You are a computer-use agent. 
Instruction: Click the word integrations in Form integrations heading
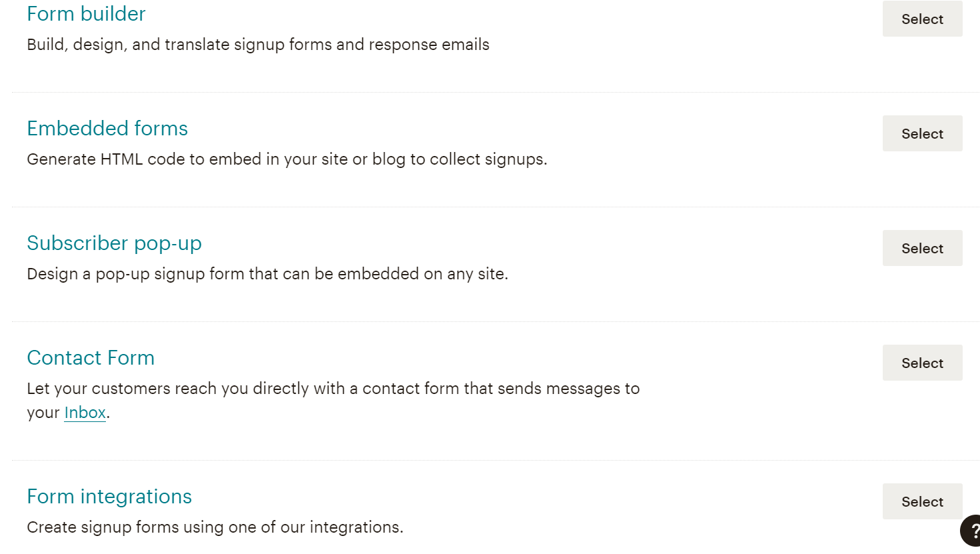[x=136, y=497]
